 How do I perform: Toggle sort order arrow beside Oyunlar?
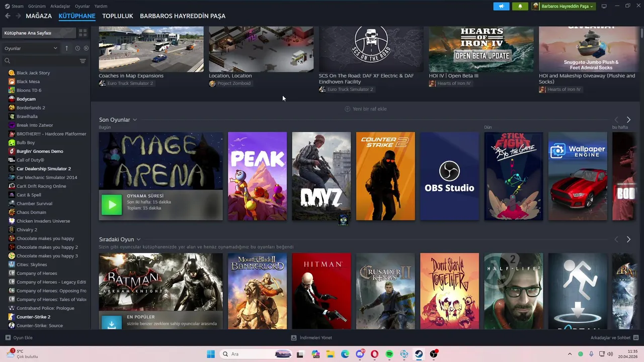point(66,48)
